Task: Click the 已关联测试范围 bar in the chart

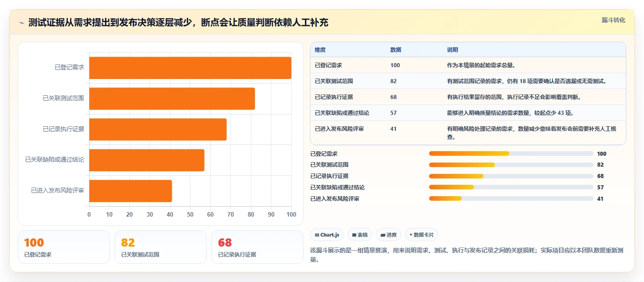Action: (172, 99)
